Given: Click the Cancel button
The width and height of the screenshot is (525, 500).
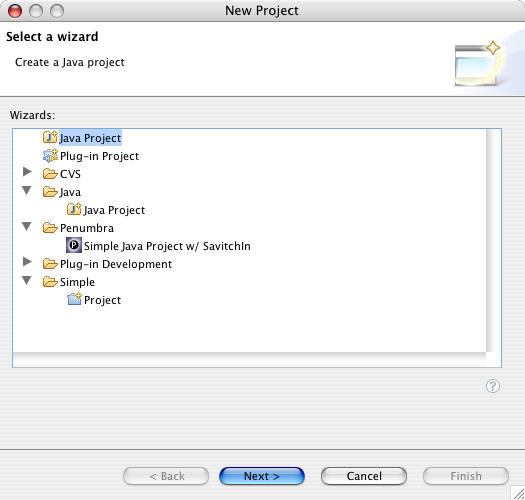Looking at the screenshot, I should [x=364, y=476].
